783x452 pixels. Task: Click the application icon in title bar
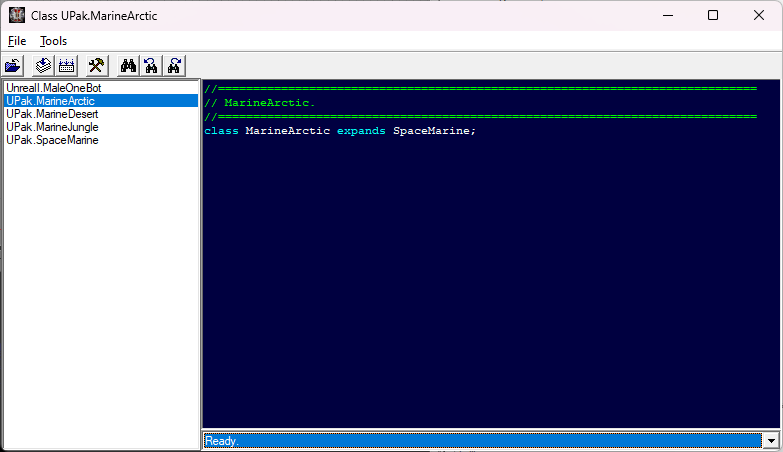pyautogui.click(x=17, y=15)
